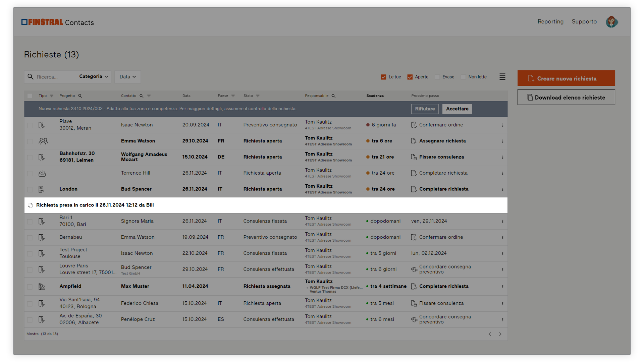Open the column settings list icon
644x362 pixels.
point(502,77)
